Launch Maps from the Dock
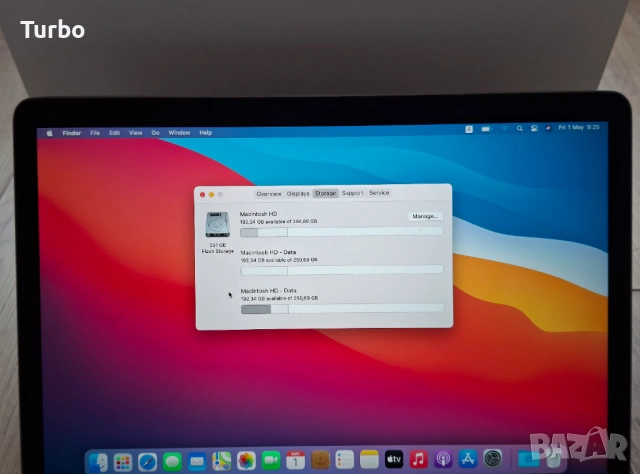This screenshot has height=474, width=640. click(222, 461)
